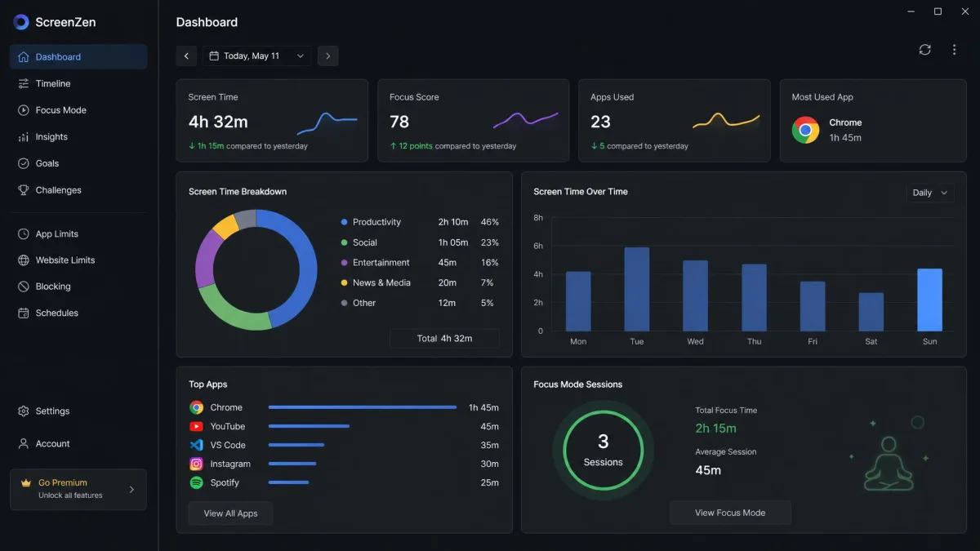Viewport: 980px width, 551px height.
Task: Click the meditation figure illustration
Action: coord(889,464)
